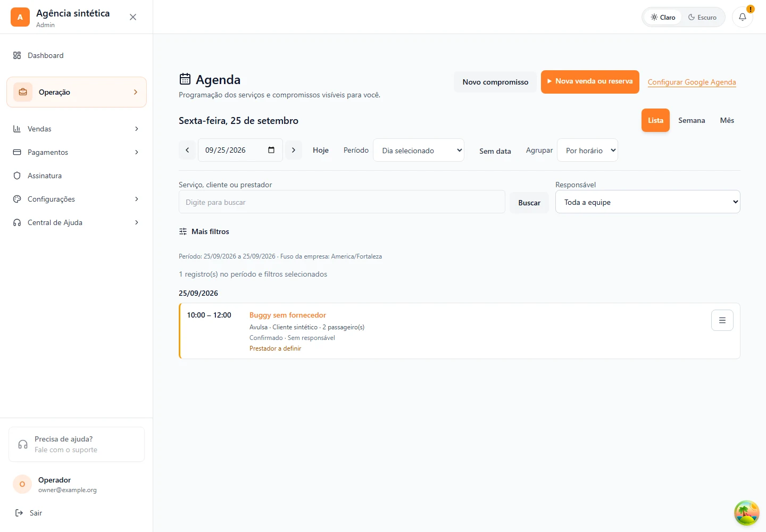766x532 pixels.
Task: Go to previous day arrow
Action: tap(187, 150)
